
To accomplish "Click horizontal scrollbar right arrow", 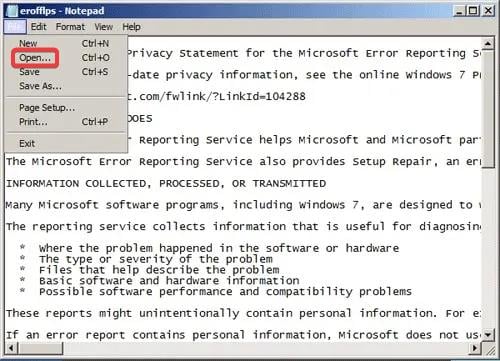I will (475, 349).
